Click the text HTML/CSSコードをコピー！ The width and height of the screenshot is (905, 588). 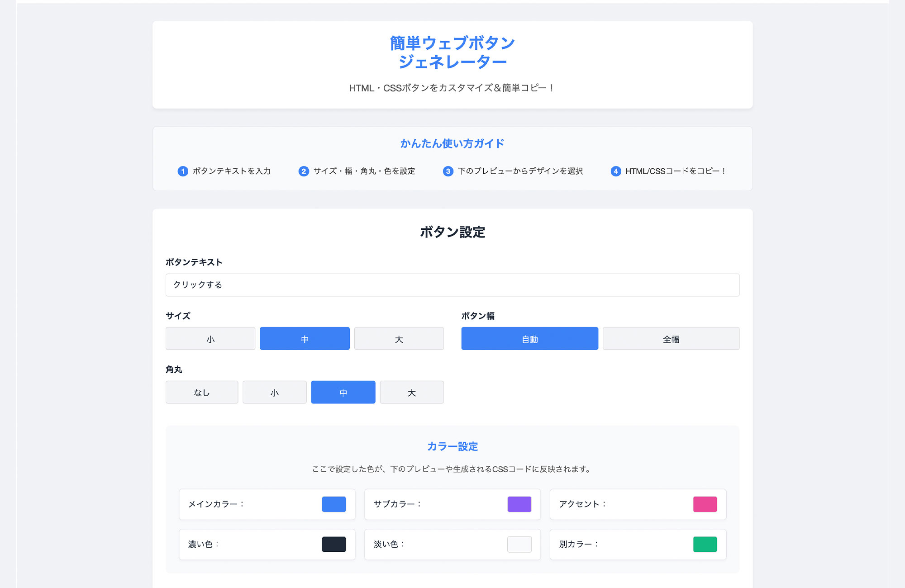pyautogui.click(x=676, y=171)
